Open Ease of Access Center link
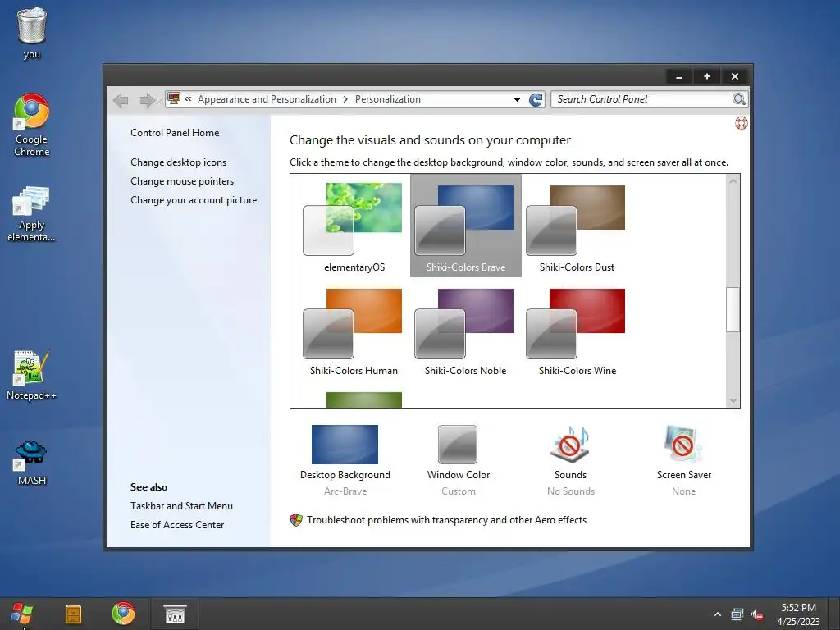Viewport: 840px width, 630px height. 177,525
